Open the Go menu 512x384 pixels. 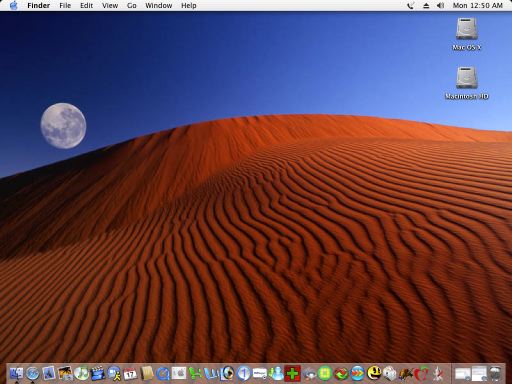[132, 5]
